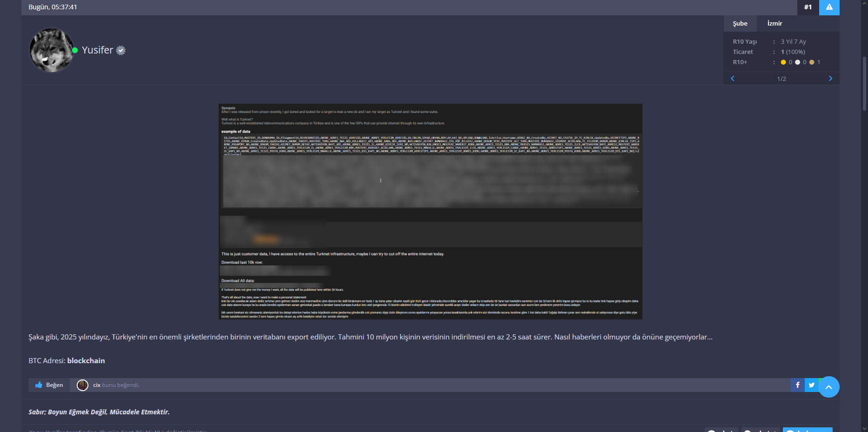The image size is (868, 432).
Task: Click the green online status dot
Action: click(75, 50)
